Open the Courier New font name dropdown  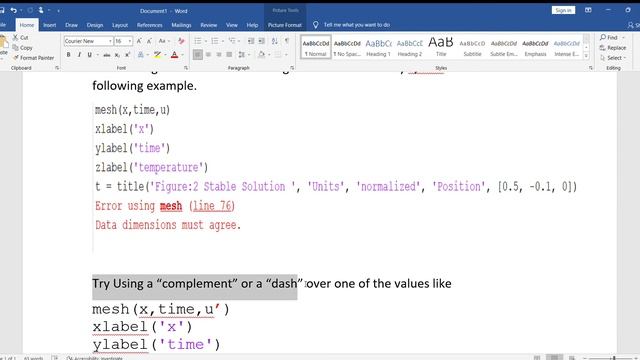110,41
